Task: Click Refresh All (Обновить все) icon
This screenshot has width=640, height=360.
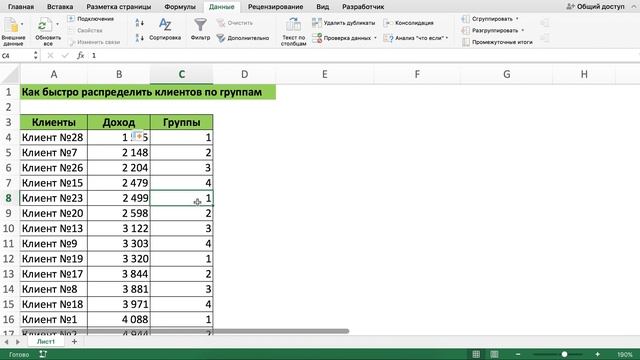Action: click(48, 31)
